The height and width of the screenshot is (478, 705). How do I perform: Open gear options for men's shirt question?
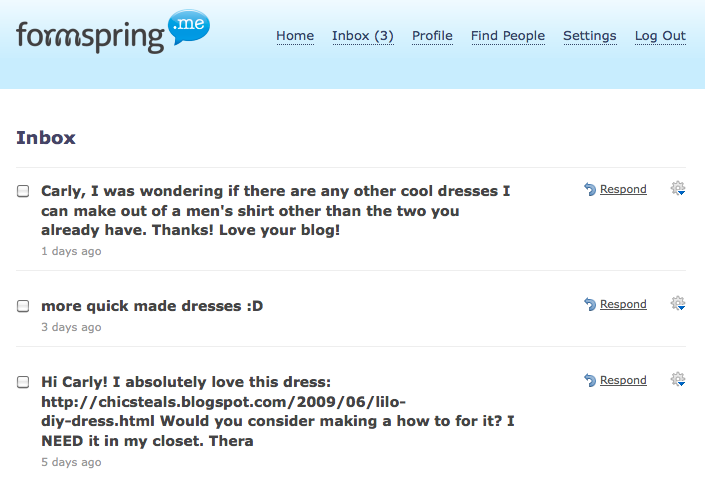(x=678, y=188)
